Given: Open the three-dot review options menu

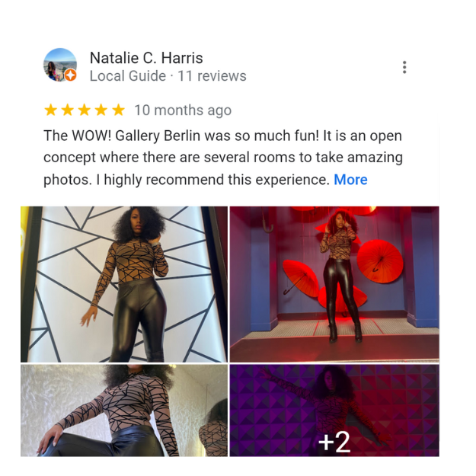Looking at the screenshot, I should coord(404,67).
